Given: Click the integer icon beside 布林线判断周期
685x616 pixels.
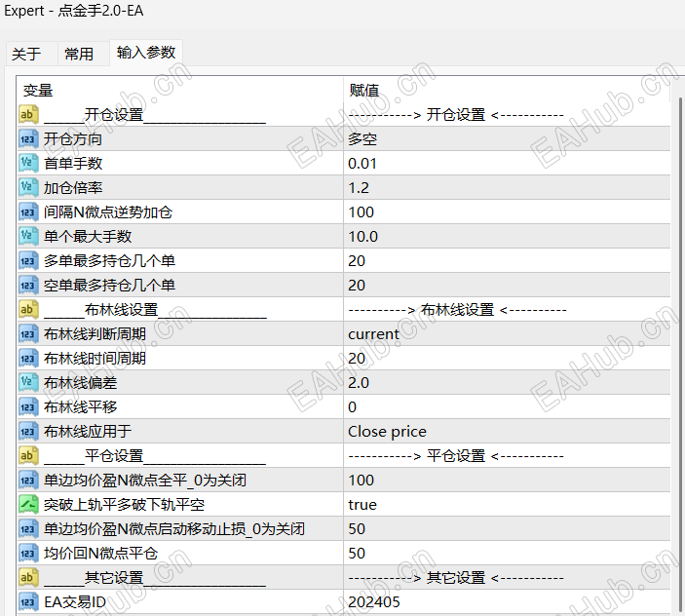Looking at the screenshot, I should click(x=29, y=334).
